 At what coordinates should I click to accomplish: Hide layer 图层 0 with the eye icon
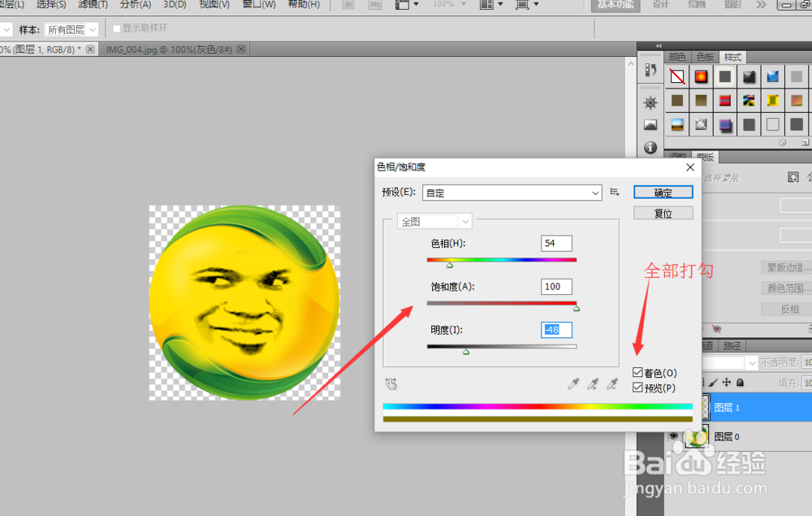tap(673, 436)
